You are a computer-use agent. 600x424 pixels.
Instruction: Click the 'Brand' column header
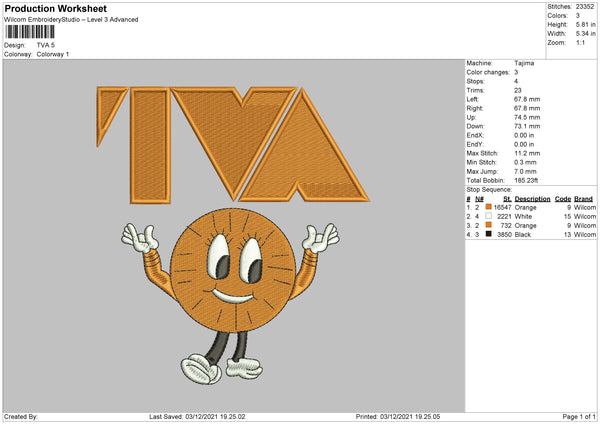[x=583, y=199]
